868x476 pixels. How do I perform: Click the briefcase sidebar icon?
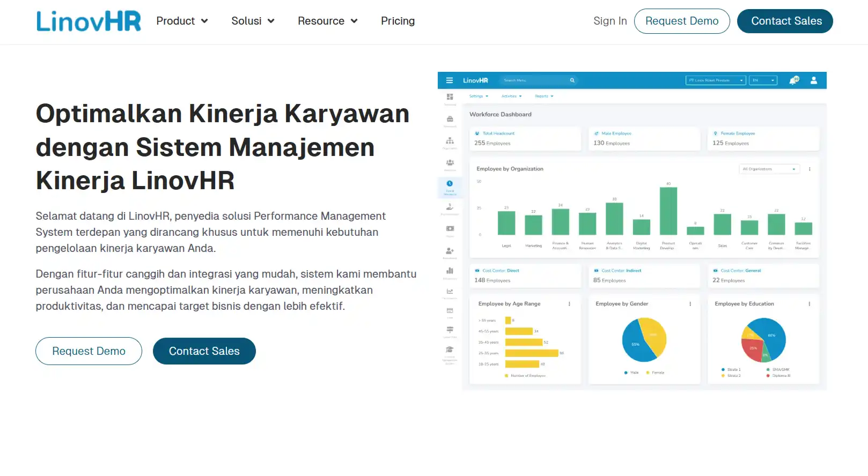click(450, 119)
